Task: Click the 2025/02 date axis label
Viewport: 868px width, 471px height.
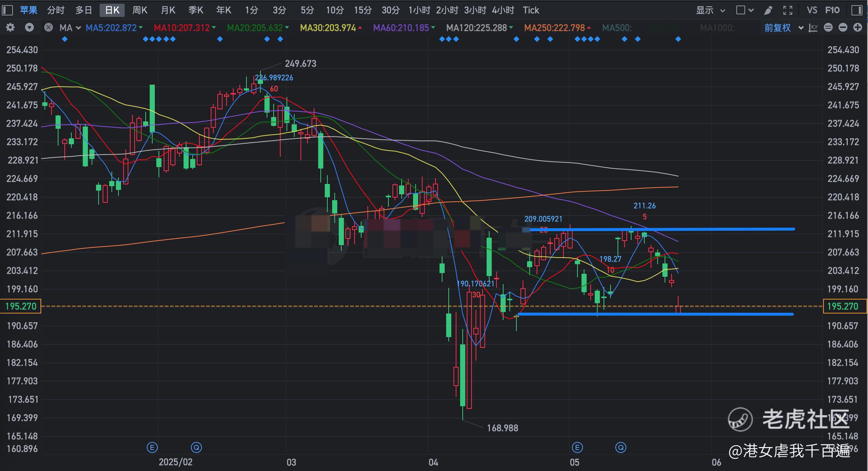Action: 175,462
